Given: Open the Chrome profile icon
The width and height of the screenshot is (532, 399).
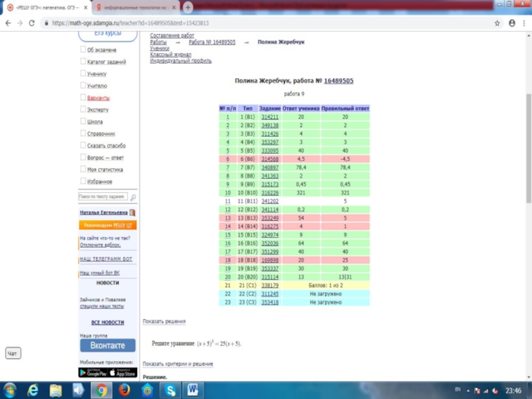Looking at the screenshot, I should [x=512, y=23].
